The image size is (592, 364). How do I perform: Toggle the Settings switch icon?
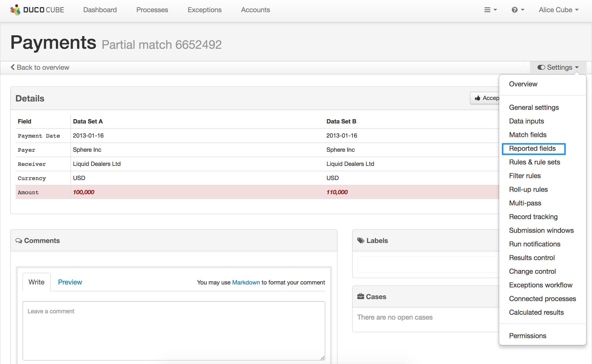click(541, 67)
